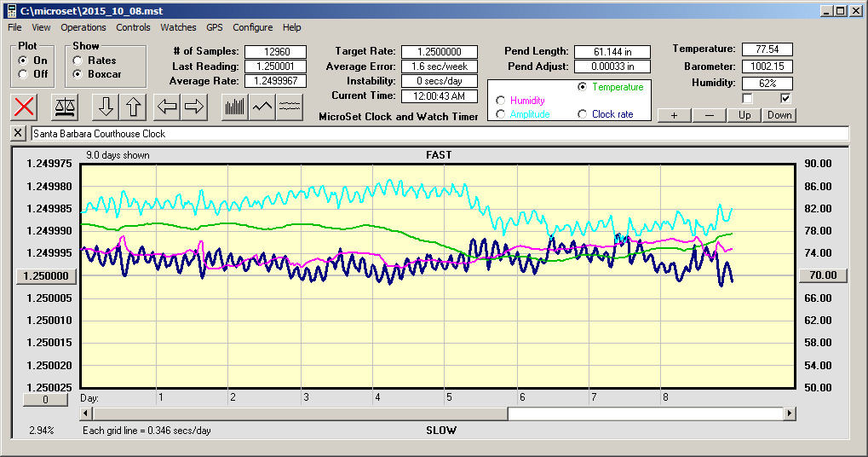Viewport: 868px width, 457px height.
Task: Click the scrollbar right arrow
Action: point(790,414)
